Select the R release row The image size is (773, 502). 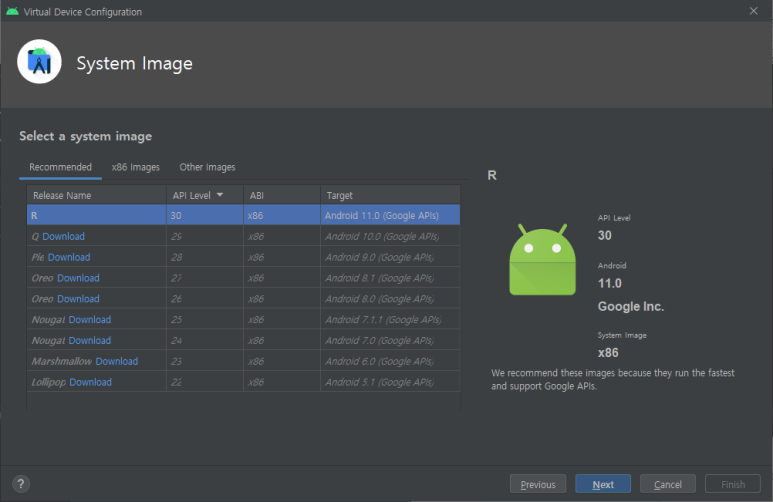pos(244,215)
